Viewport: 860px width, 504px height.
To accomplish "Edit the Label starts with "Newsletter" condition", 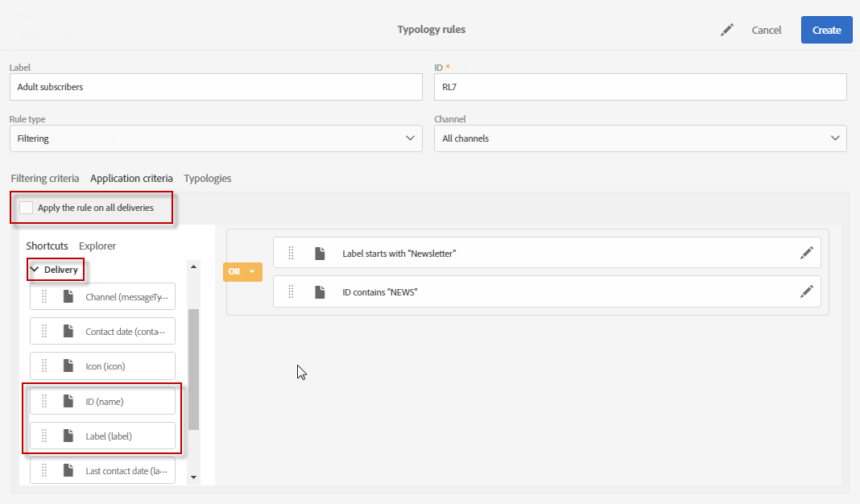I will 806,253.
